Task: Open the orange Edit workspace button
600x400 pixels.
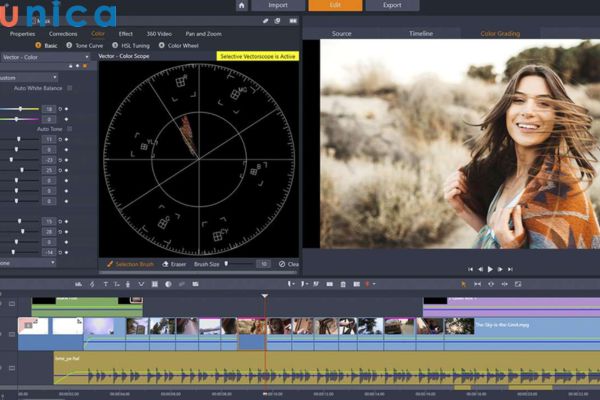Action: pyautogui.click(x=335, y=5)
